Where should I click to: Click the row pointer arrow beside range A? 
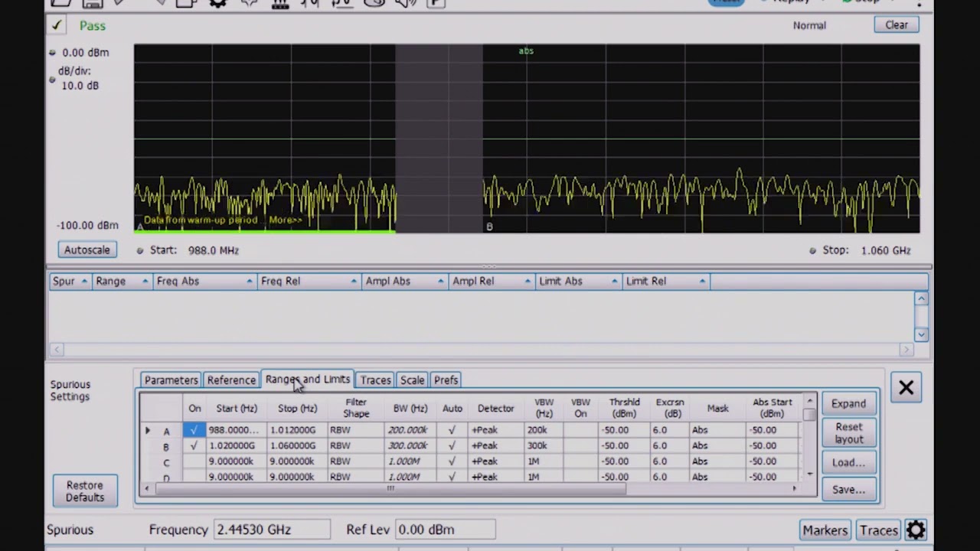(x=148, y=431)
